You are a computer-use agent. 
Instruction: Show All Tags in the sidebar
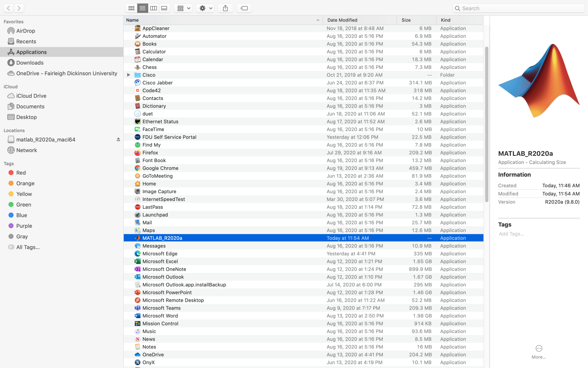(62, 247)
